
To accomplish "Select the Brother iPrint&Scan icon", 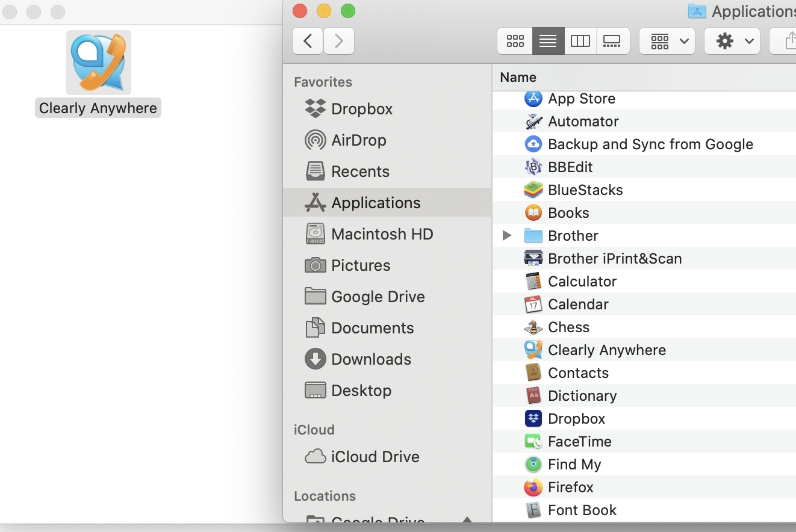I will [x=533, y=258].
